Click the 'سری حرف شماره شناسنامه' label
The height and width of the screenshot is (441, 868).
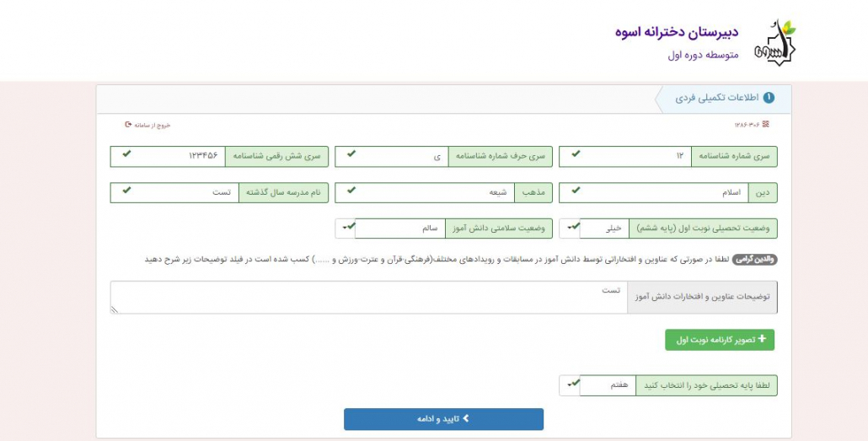501,156
